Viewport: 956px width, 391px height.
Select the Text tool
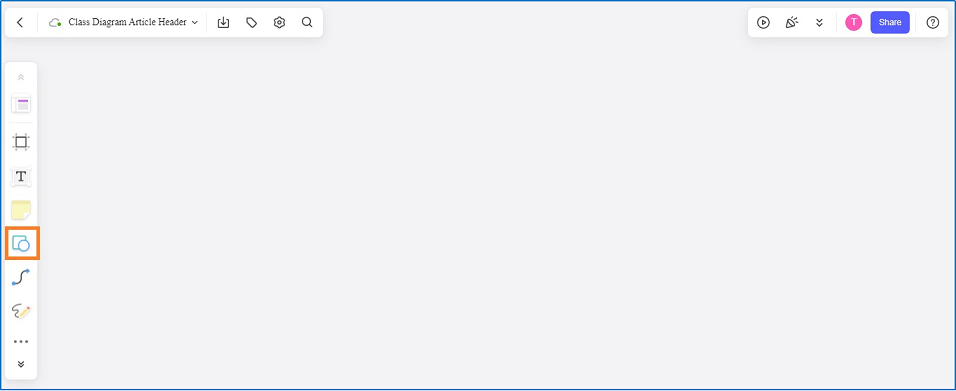tap(21, 177)
